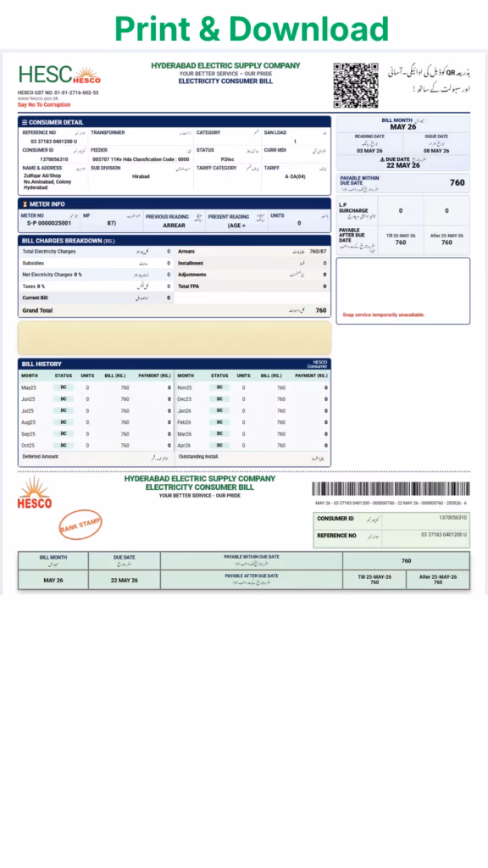The image size is (488, 868).
Task: Click the Total FPA row label
Action: click(x=189, y=287)
